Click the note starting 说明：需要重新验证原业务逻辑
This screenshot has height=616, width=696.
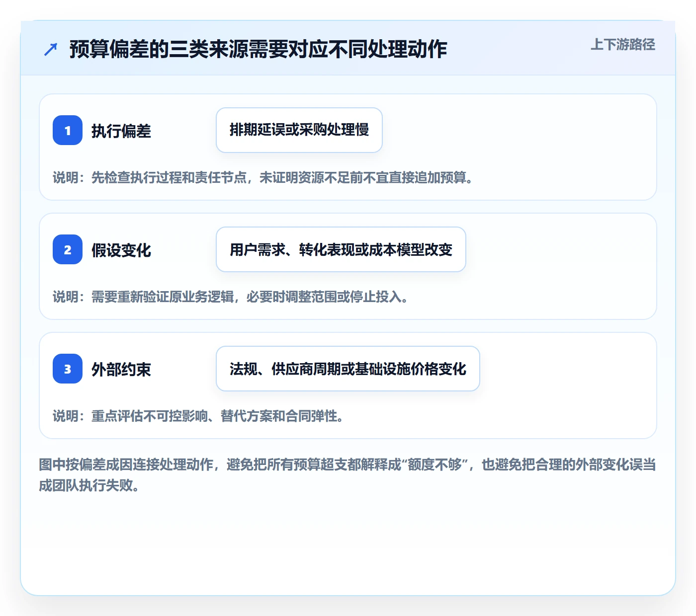[x=231, y=297]
